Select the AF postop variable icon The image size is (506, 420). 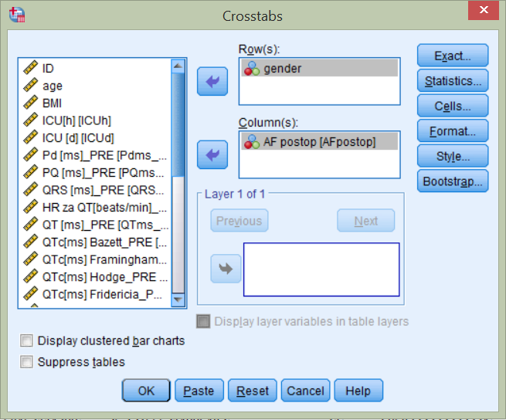[252, 142]
